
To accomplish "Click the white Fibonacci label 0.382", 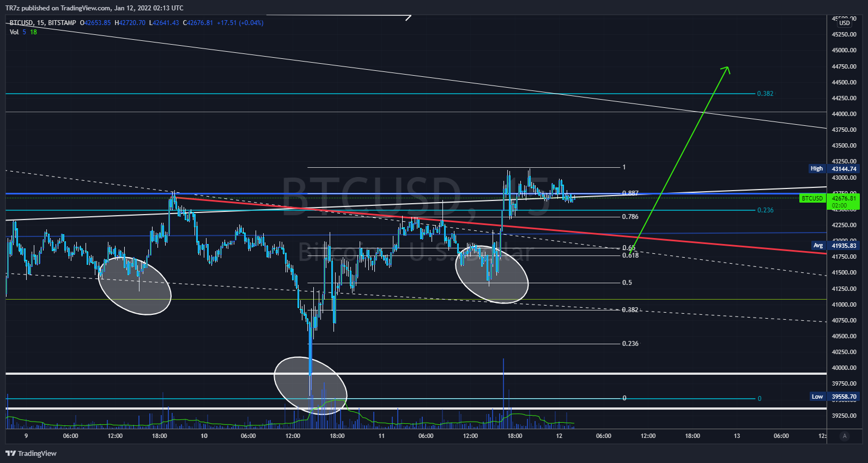I will (x=630, y=310).
